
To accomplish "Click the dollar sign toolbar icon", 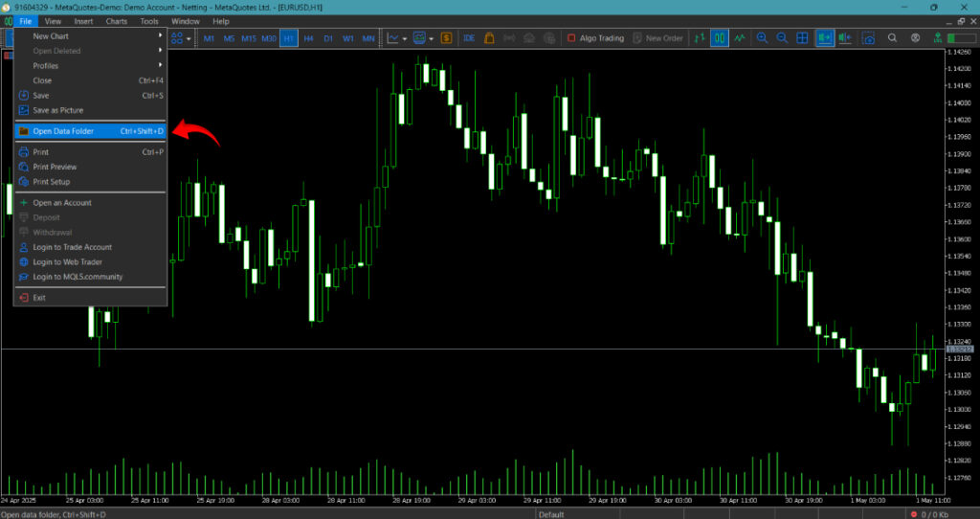I will tap(446, 38).
